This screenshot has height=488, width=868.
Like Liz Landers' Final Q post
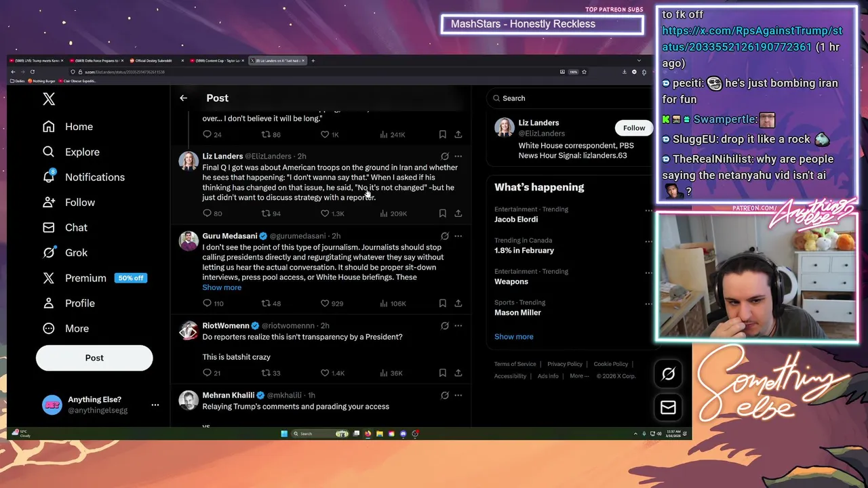point(325,213)
